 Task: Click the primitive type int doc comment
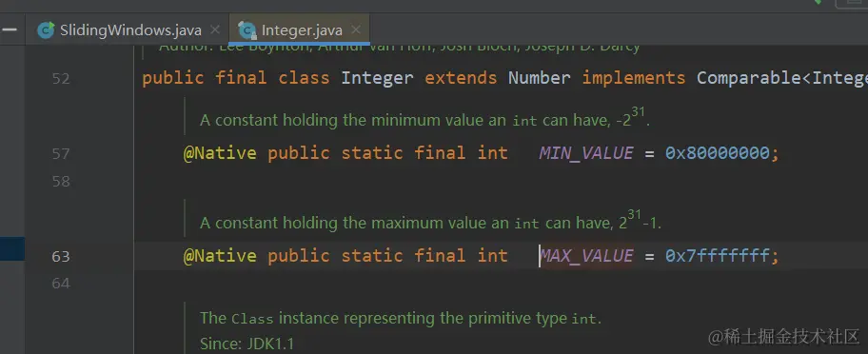pyautogui.click(x=401, y=318)
